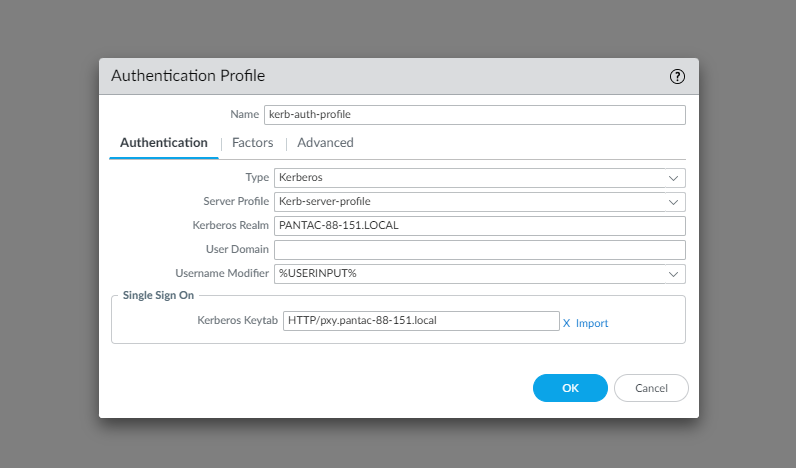Click the Kerberos value in Type box
This screenshot has width=796, height=468.
click(x=301, y=178)
